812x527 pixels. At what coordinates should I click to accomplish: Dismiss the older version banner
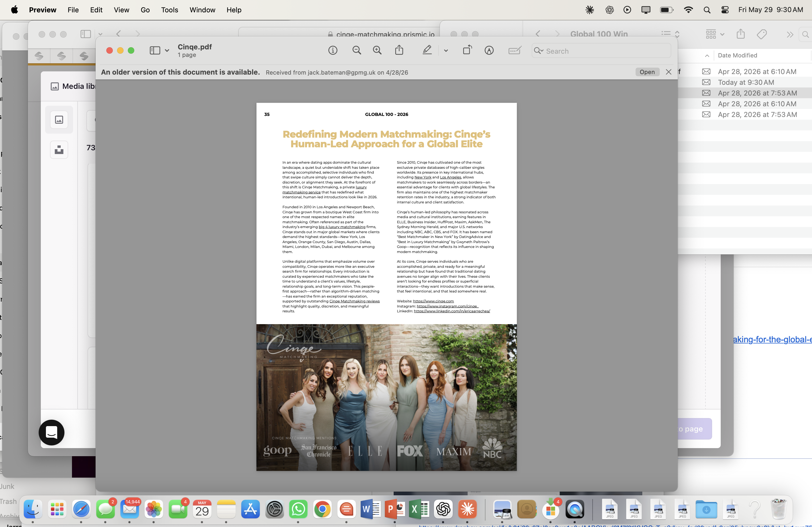668,72
